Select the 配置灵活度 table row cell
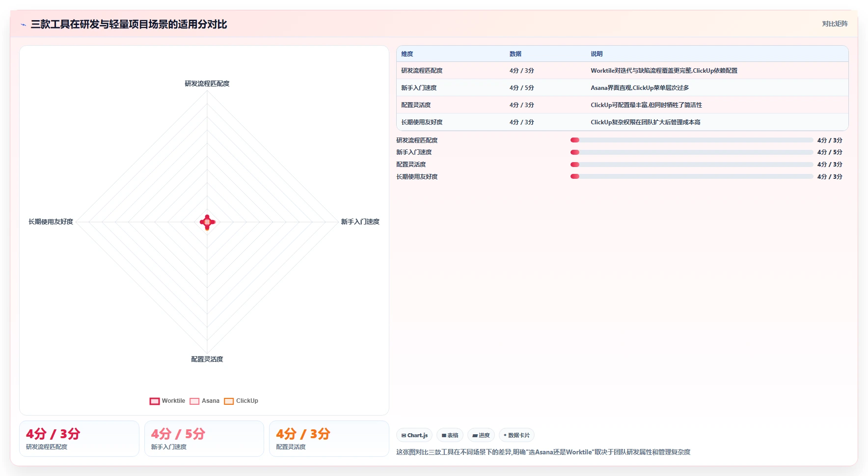The image size is (868, 476). (416, 105)
